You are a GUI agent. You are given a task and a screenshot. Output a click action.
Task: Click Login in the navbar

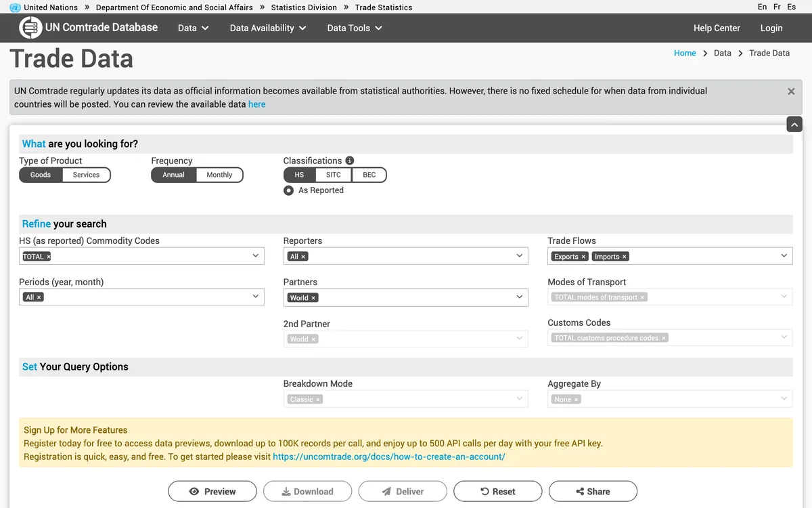point(771,28)
